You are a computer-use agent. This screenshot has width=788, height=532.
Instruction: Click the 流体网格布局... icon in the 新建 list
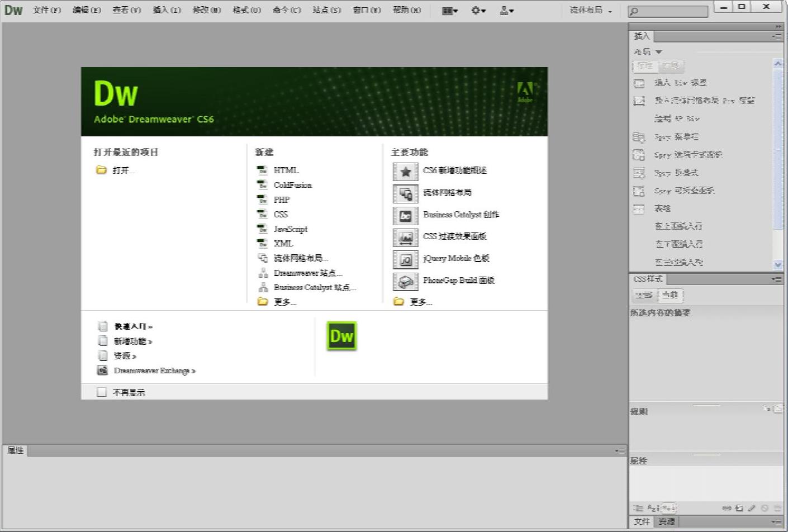click(x=262, y=258)
